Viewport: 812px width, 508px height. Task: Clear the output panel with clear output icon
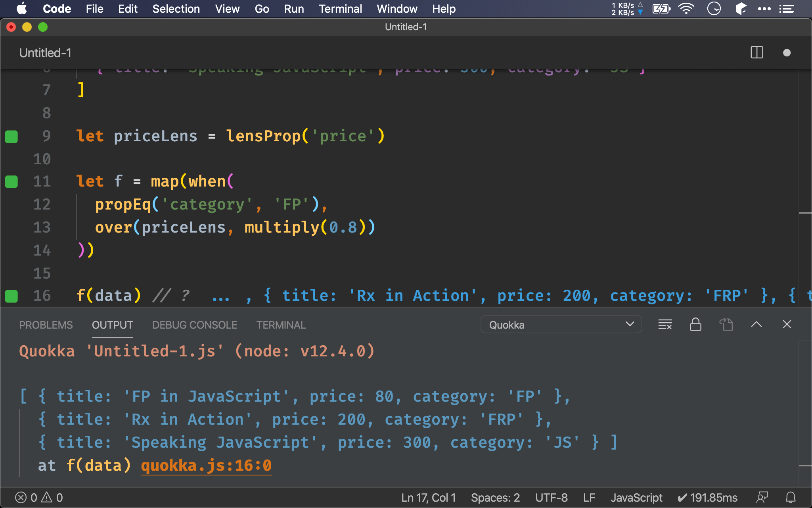pyautogui.click(x=665, y=325)
